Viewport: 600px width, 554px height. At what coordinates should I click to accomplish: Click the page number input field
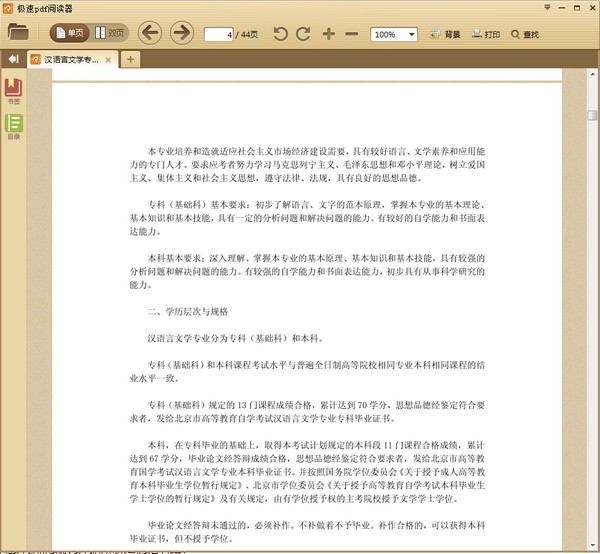click(x=218, y=35)
